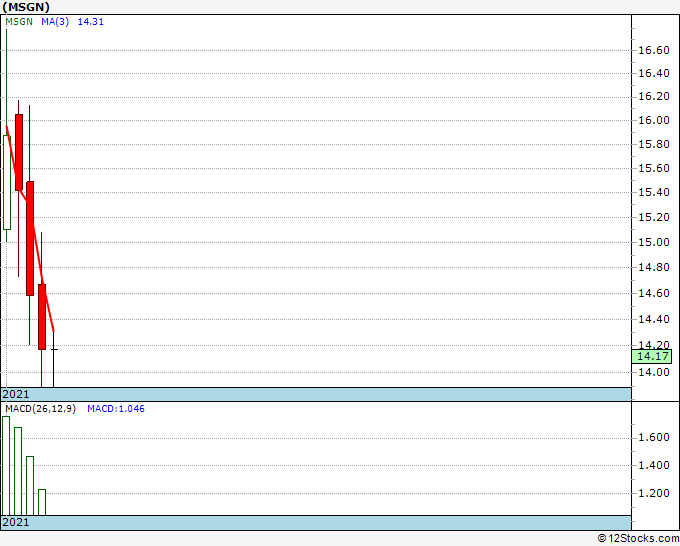Click the 16.60 price axis label
The height and width of the screenshot is (546, 680).
(654, 50)
